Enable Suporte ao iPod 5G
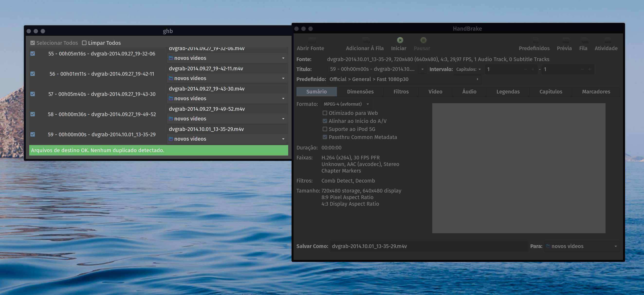The image size is (644, 295). click(x=325, y=129)
